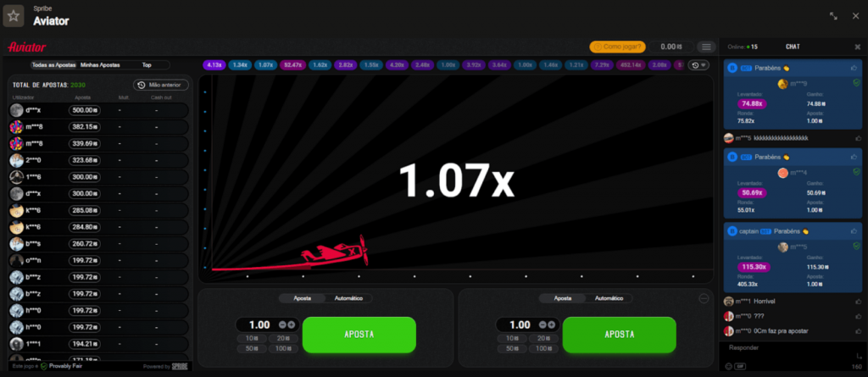Increase bet with plus in first bet panel
This screenshot has width=868, height=377.
[292, 325]
